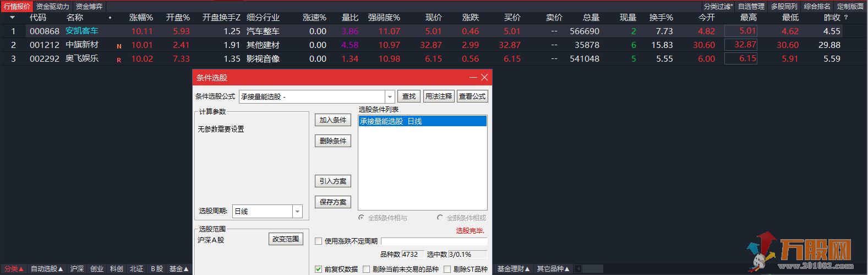
Task: Expand the 基金▲ menu
Action: [179, 269]
